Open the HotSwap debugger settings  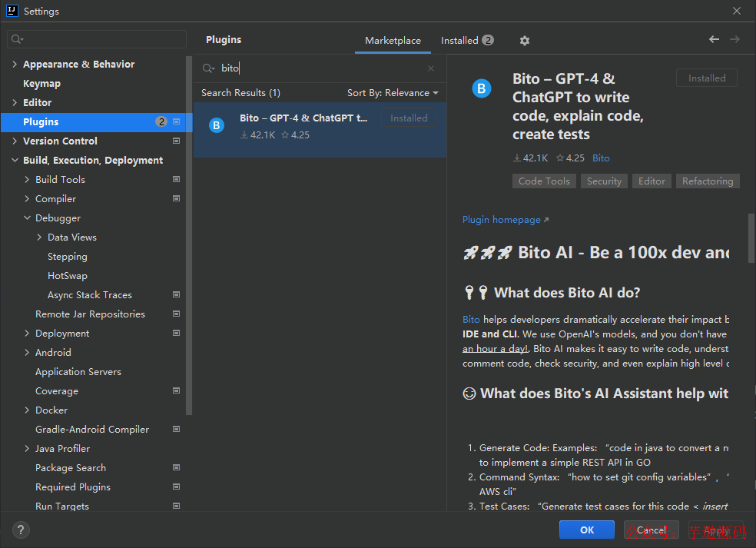click(68, 276)
